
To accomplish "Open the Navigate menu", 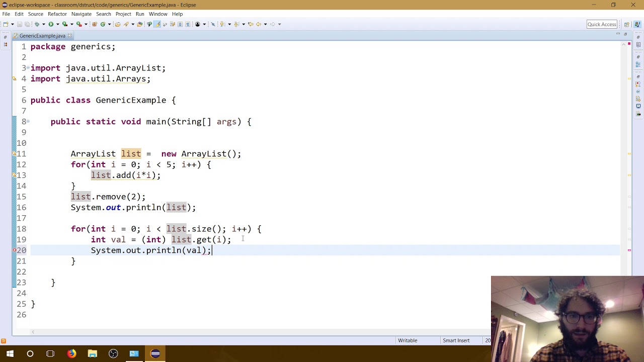I will [82, 14].
